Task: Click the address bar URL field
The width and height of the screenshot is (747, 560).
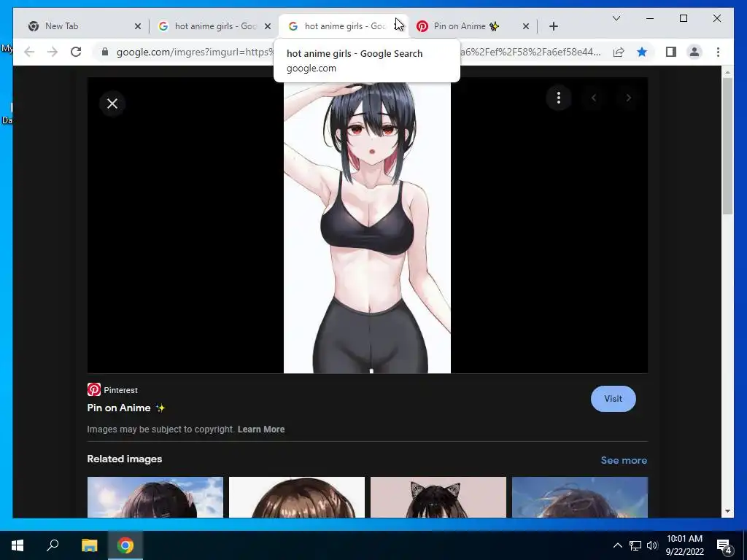Action: point(357,52)
